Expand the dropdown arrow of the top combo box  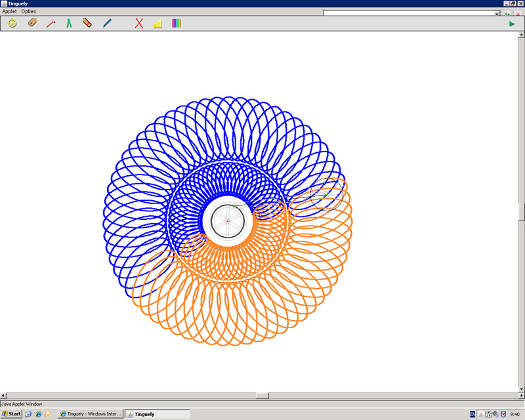coord(497,13)
